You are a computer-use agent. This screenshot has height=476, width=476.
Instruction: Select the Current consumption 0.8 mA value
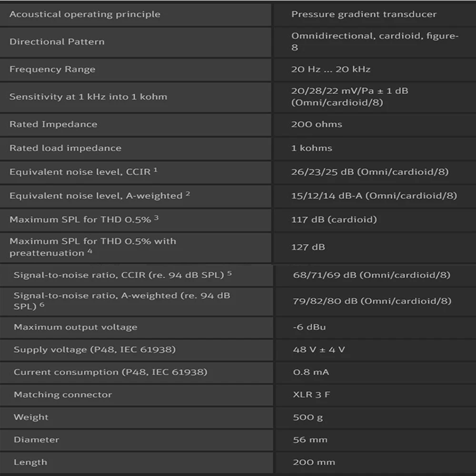click(x=311, y=372)
